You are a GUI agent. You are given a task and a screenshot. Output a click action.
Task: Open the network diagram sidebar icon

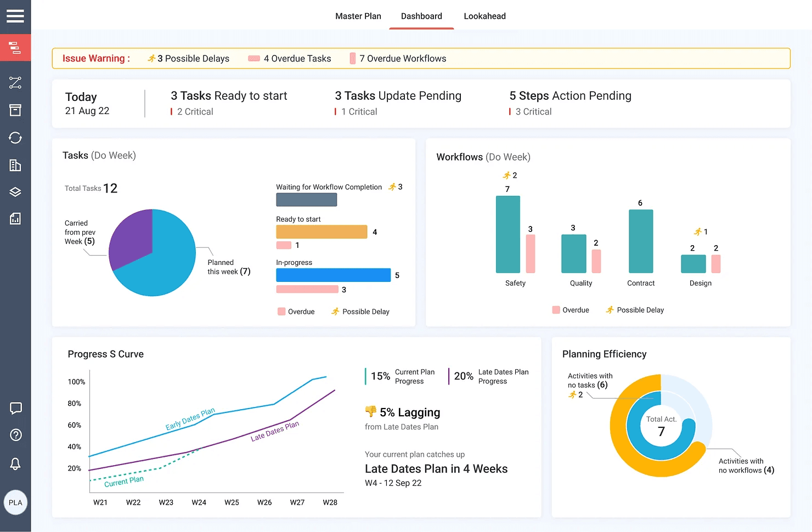(x=15, y=83)
